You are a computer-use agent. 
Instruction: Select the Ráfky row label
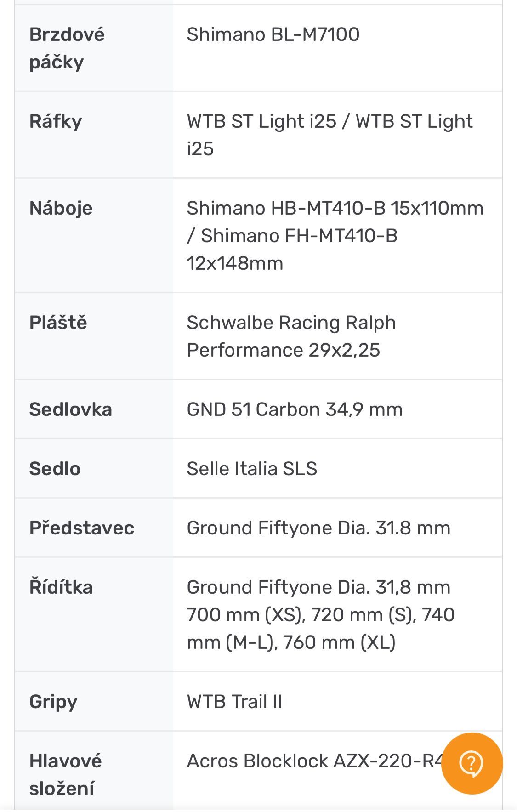coord(56,121)
